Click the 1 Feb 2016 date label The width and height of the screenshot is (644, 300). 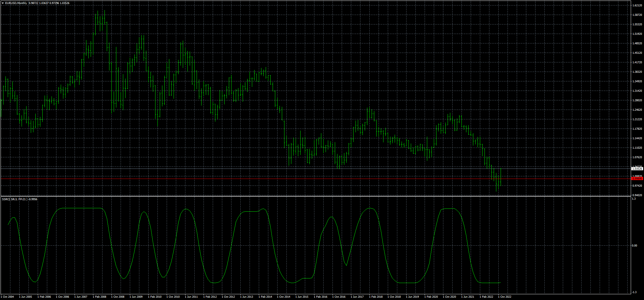(x=320, y=297)
